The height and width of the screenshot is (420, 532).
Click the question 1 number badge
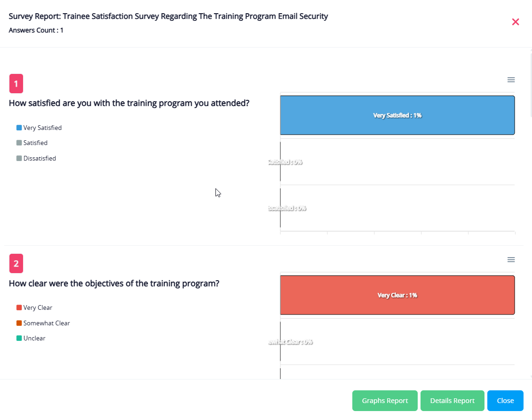[x=16, y=84]
